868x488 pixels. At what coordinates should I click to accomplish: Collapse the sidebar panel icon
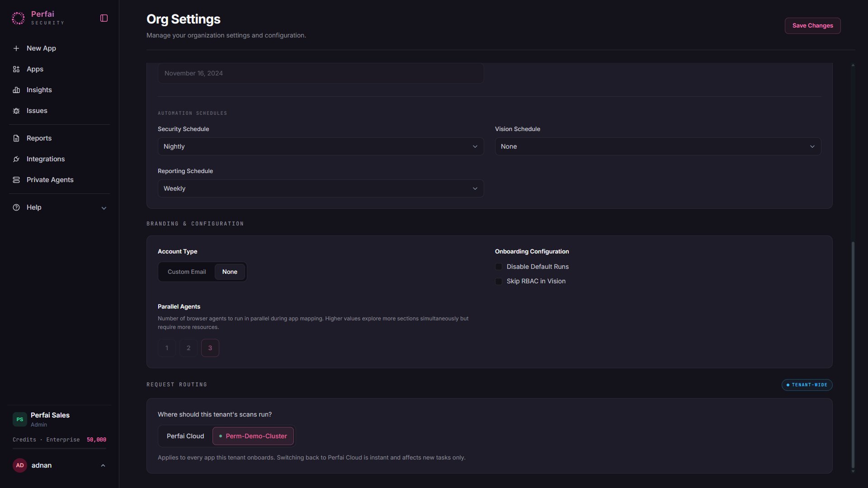coord(104,18)
